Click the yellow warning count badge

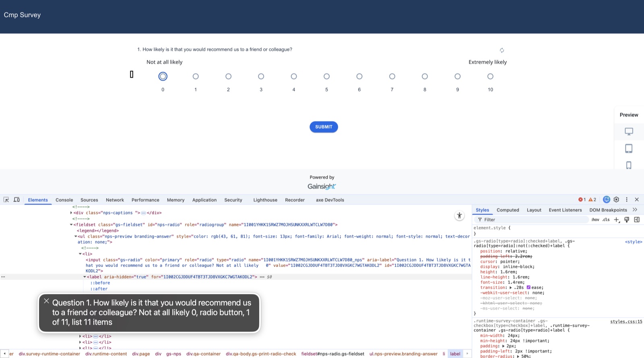tap(592, 200)
